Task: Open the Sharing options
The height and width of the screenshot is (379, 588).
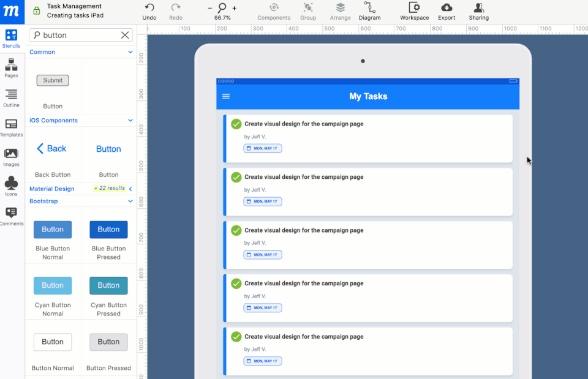Action: click(x=478, y=12)
